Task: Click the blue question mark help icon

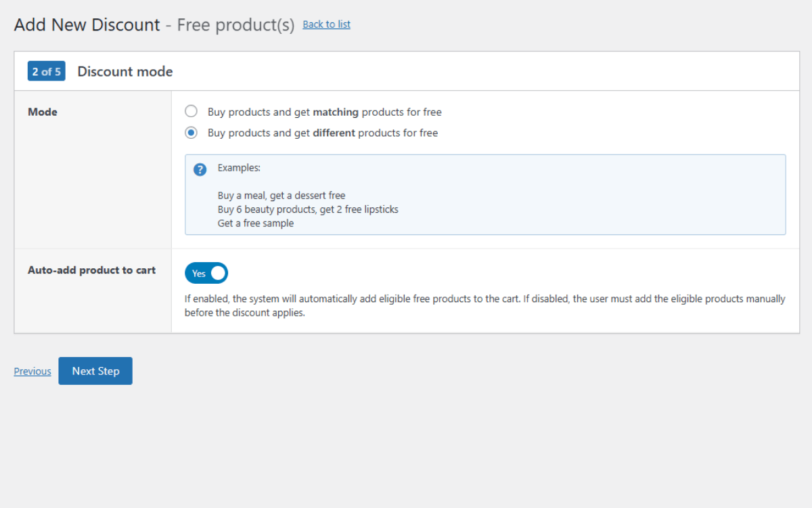Action: point(200,169)
